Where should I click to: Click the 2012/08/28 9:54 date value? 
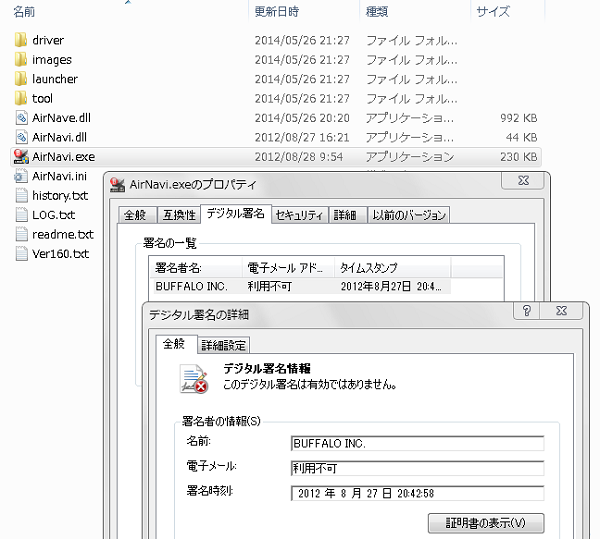tap(299, 157)
